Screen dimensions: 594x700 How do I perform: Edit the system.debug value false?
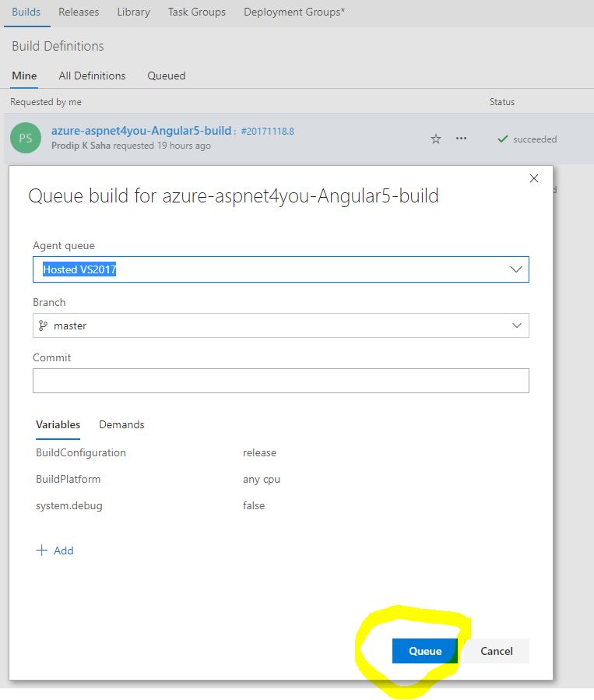pyautogui.click(x=254, y=506)
